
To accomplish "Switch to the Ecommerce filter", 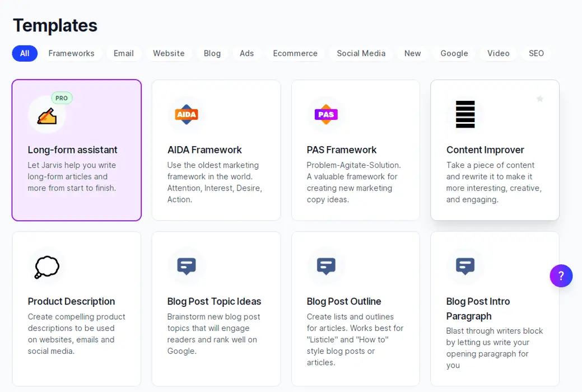I will 295,53.
